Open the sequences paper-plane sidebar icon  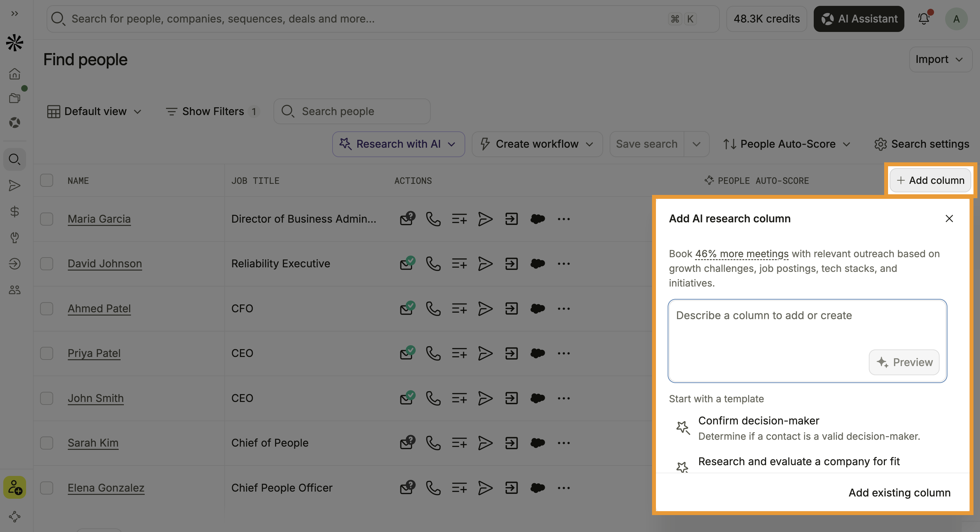click(14, 185)
